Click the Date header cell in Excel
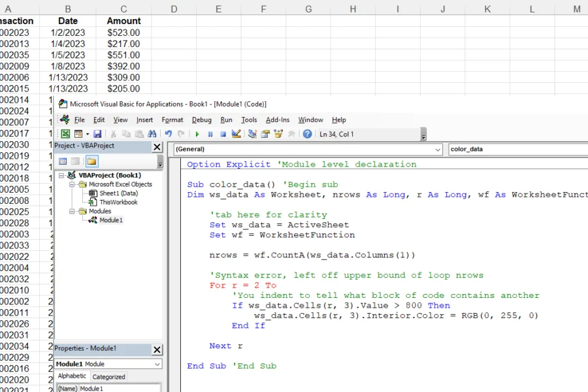Image resolution: width=588 pixels, height=392 pixels. [x=68, y=21]
